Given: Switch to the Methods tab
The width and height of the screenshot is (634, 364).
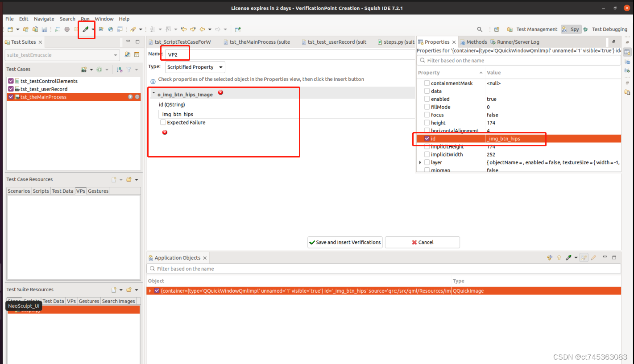Looking at the screenshot, I should [x=473, y=42].
